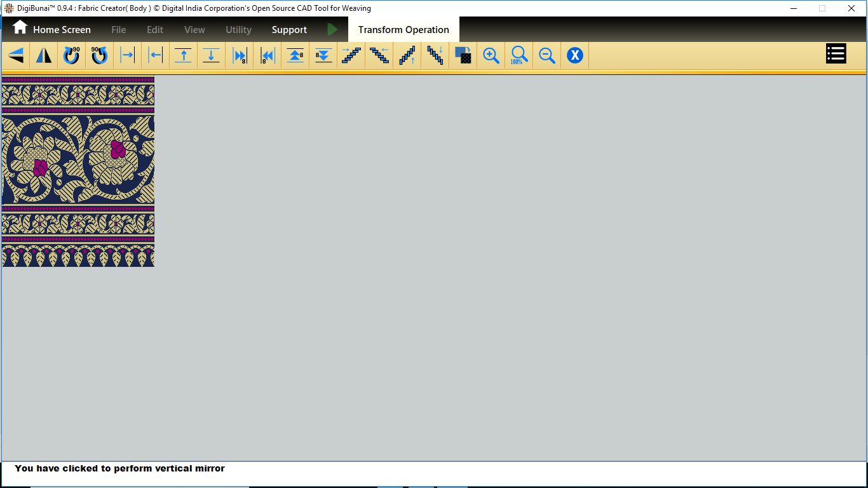Rotate fabric 90 degrees clockwise
The width and height of the screenshot is (868, 488).
point(71,56)
